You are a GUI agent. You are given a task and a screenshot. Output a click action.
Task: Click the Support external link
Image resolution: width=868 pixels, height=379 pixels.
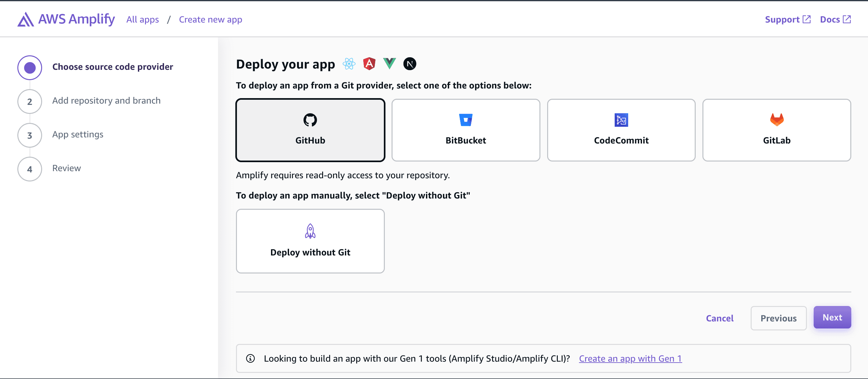786,19
